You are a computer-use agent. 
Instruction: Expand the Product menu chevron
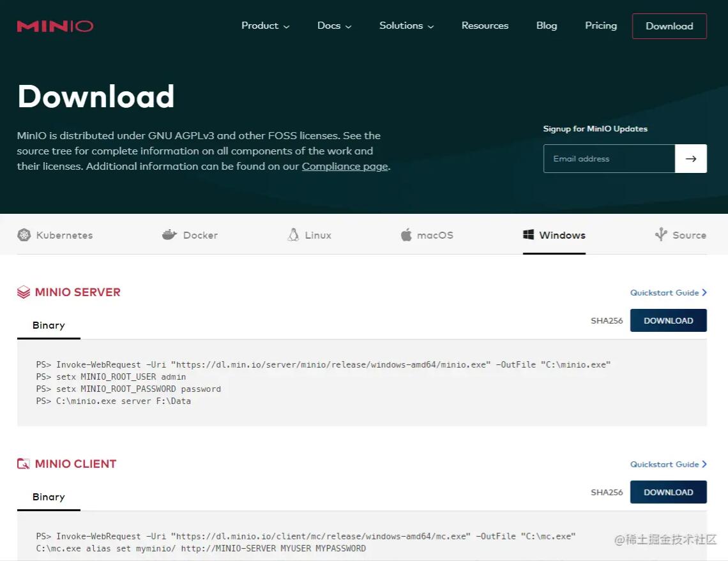pos(287,27)
